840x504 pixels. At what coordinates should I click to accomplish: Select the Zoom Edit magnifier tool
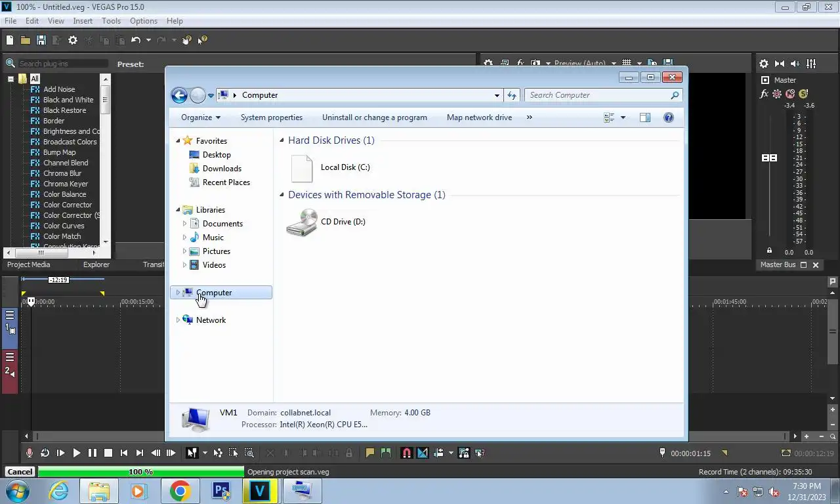249,453
